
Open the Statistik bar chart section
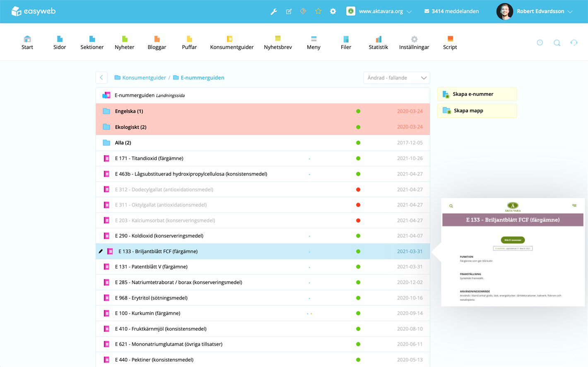(x=378, y=43)
